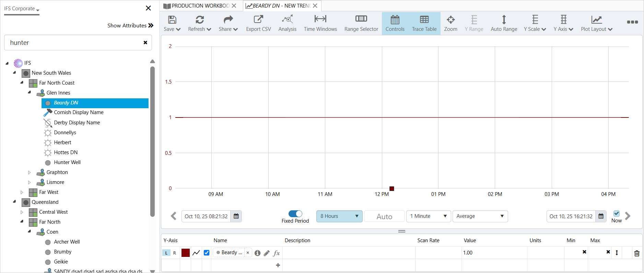The height and width of the screenshot is (273, 644).
Task: Click the Show Attributes link
Action: coord(130,26)
